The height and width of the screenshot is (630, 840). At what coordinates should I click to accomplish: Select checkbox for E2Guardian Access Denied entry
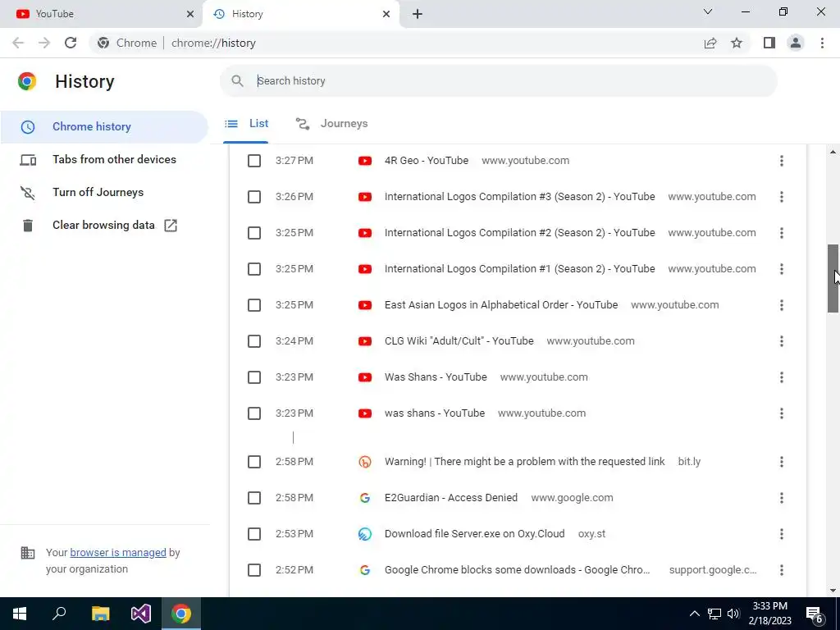[x=254, y=498]
